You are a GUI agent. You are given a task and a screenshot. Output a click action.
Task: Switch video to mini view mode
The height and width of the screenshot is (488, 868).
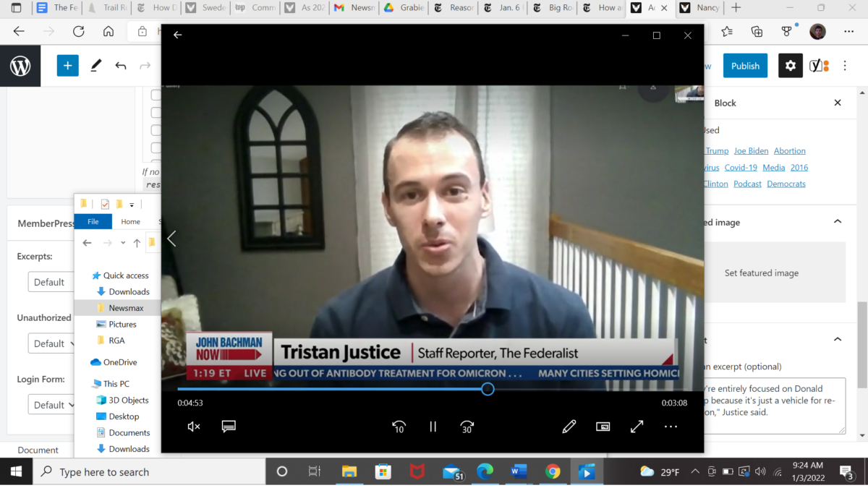coord(603,427)
